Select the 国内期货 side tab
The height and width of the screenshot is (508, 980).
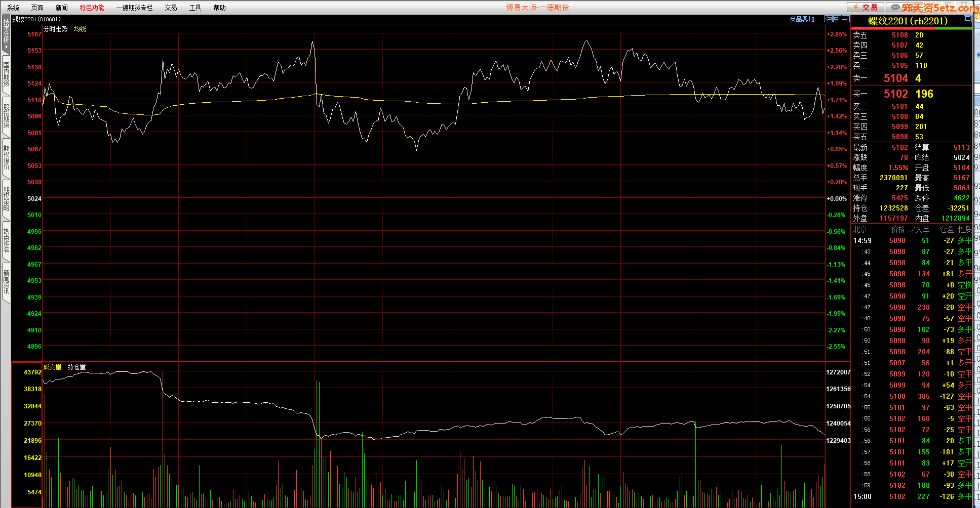(6, 75)
